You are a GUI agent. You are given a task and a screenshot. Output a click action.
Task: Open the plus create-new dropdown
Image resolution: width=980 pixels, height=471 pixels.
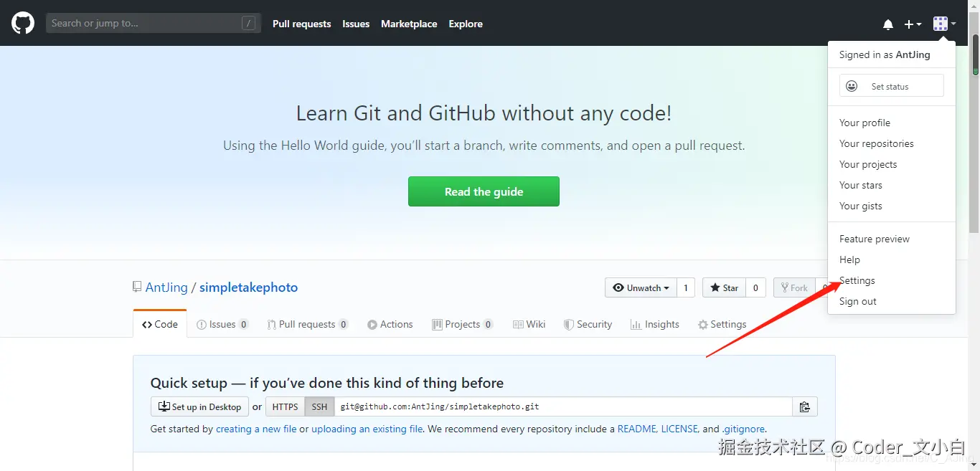coord(913,24)
